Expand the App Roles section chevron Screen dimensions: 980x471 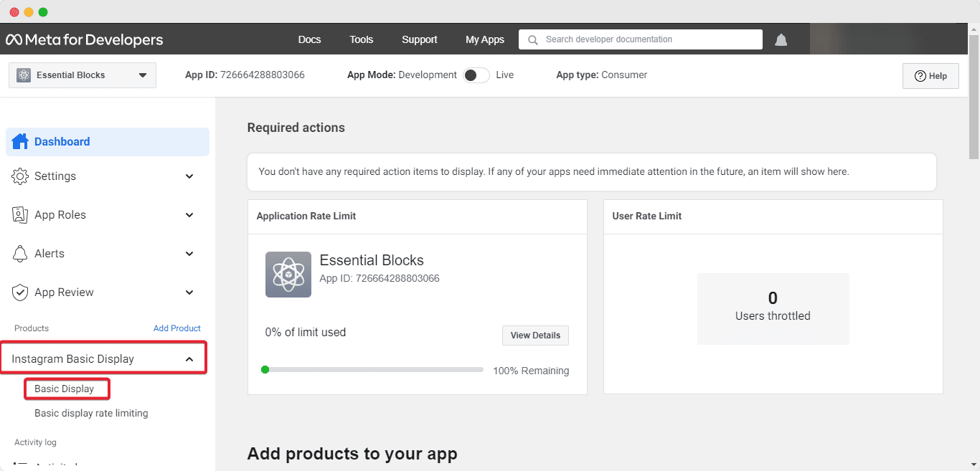[189, 215]
